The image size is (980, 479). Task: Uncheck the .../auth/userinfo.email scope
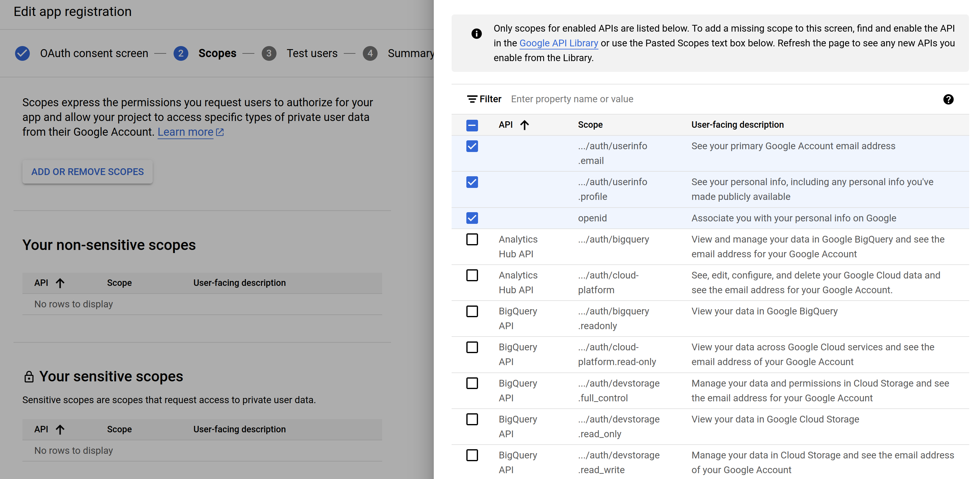point(472,146)
